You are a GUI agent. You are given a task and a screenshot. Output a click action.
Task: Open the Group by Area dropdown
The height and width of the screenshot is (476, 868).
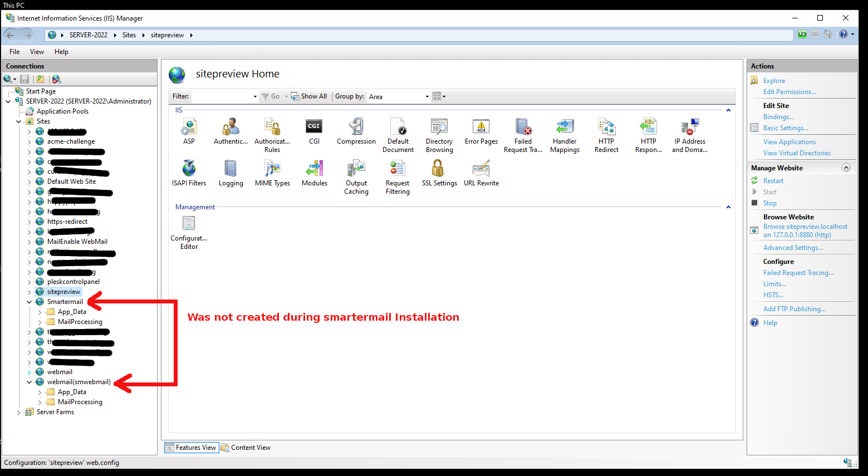[x=399, y=96]
